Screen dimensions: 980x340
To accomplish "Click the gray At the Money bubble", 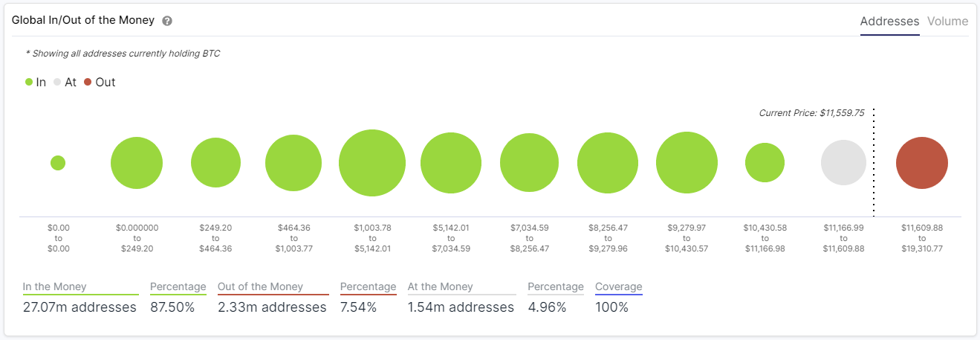I will pyautogui.click(x=843, y=163).
